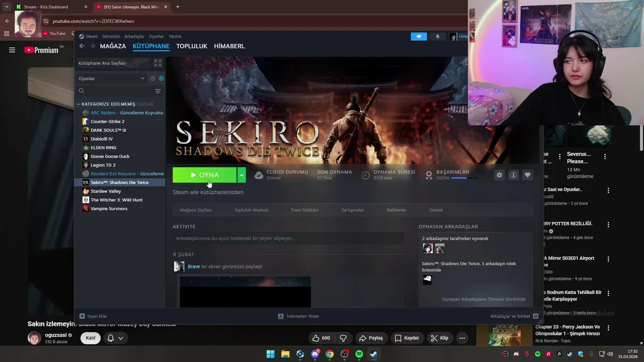Open the Mağaza Sayfası link

tap(196, 210)
